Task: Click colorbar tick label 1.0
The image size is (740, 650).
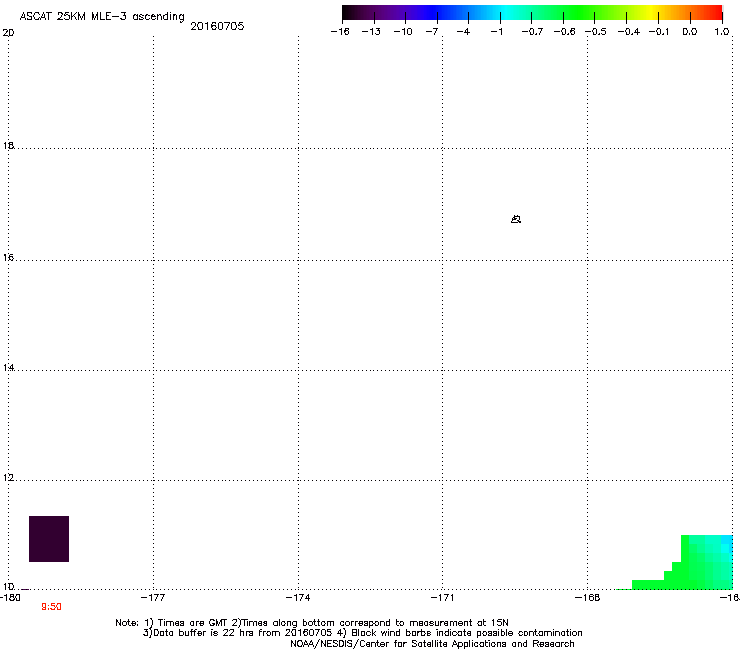Action: coord(722,32)
